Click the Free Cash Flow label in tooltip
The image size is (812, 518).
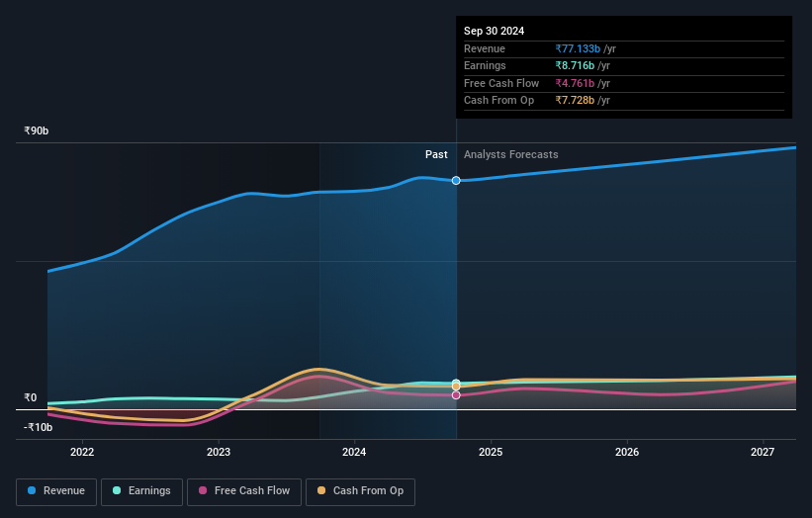(501, 83)
